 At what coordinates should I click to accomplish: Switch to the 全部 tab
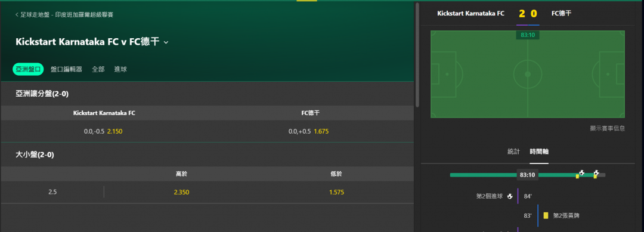[x=98, y=69]
